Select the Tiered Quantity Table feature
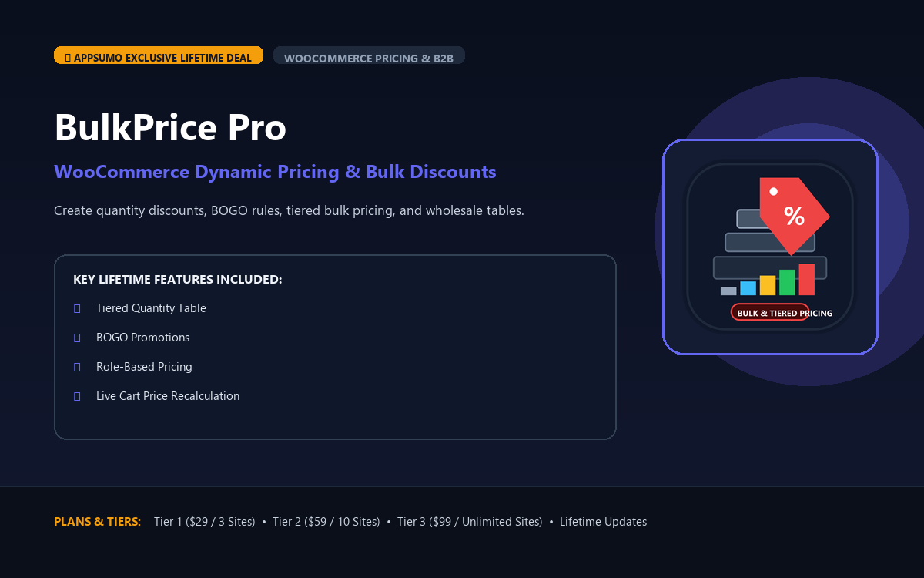 pyautogui.click(x=151, y=308)
